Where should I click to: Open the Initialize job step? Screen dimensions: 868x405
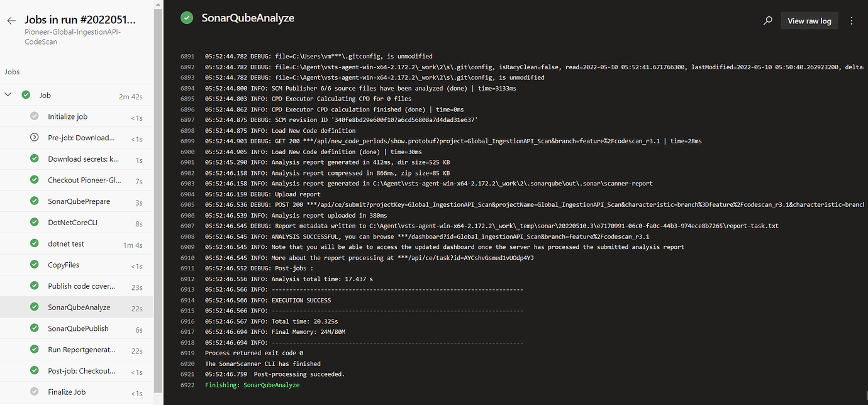pyautogui.click(x=69, y=116)
